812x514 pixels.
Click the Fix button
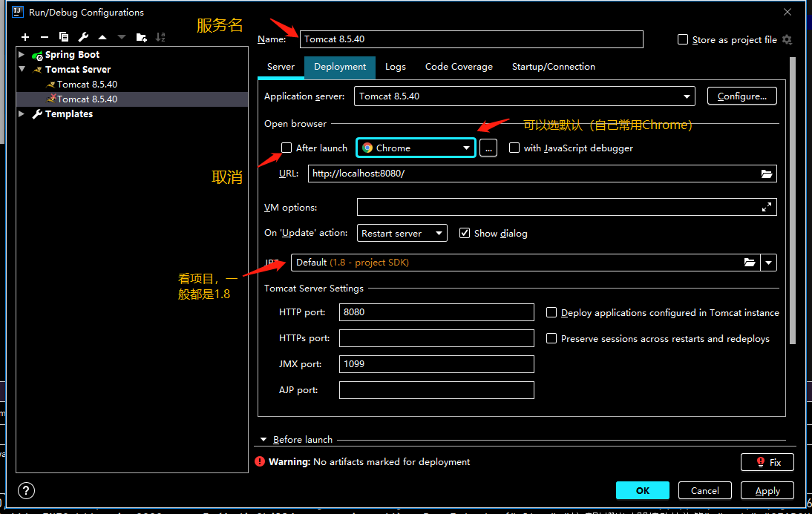pyautogui.click(x=767, y=462)
